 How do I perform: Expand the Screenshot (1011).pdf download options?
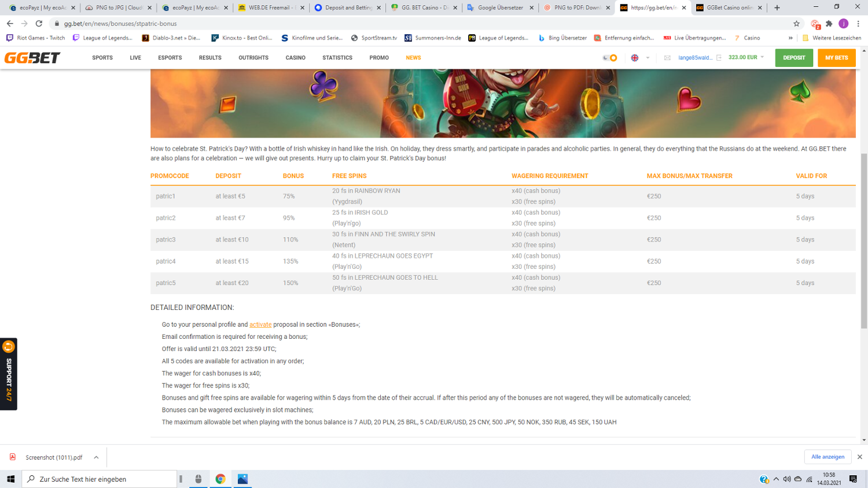[96, 457]
